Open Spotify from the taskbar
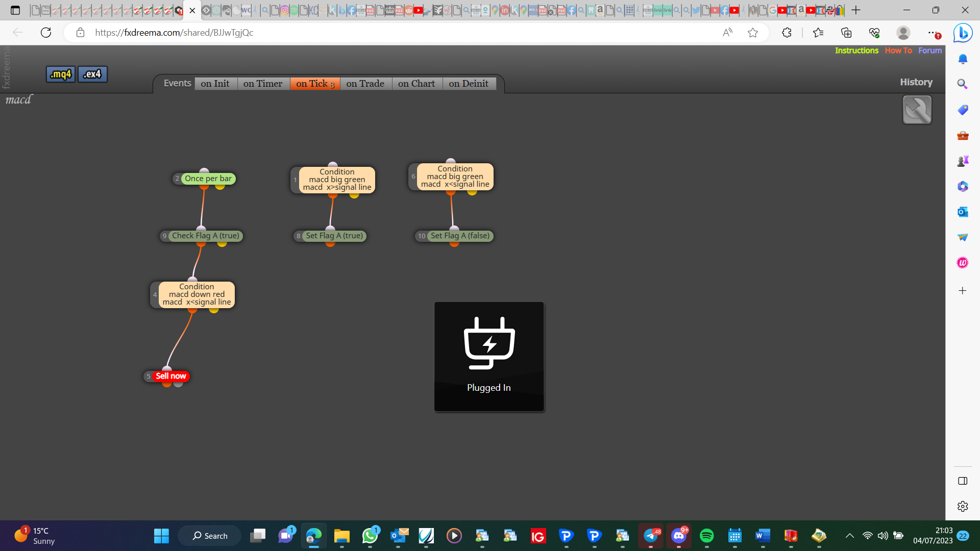Image resolution: width=980 pixels, height=551 pixels. point(706,536)
